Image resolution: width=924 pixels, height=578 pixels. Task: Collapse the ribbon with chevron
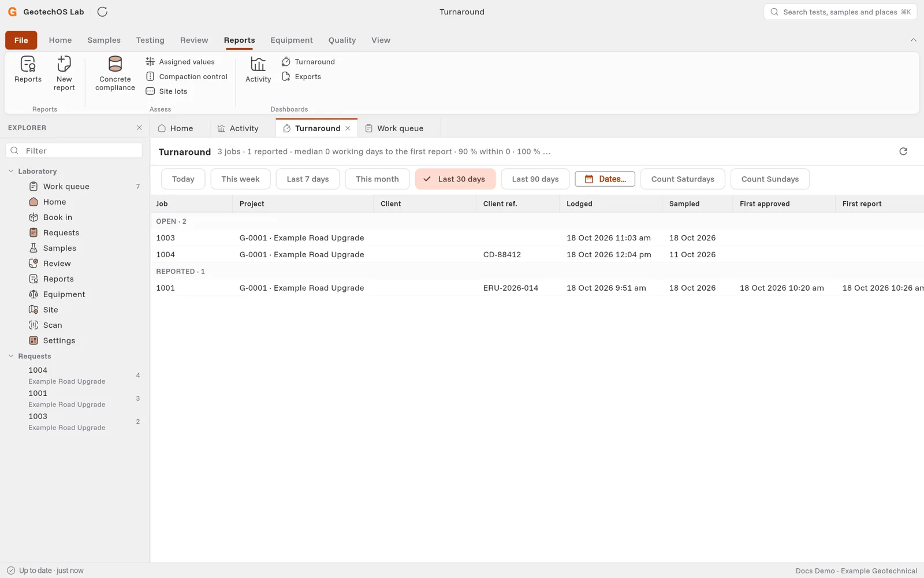click(x=913, y=40)
